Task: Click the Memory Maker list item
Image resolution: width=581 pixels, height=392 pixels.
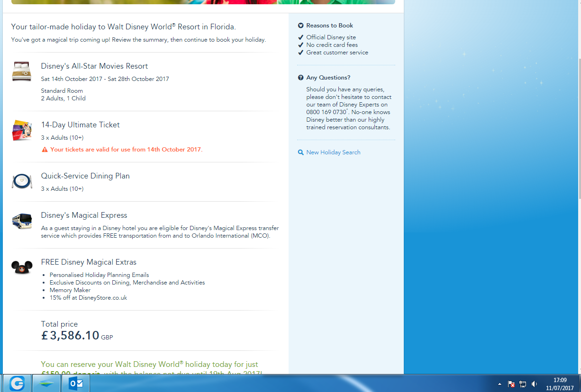Action: (x=70, y=290)
